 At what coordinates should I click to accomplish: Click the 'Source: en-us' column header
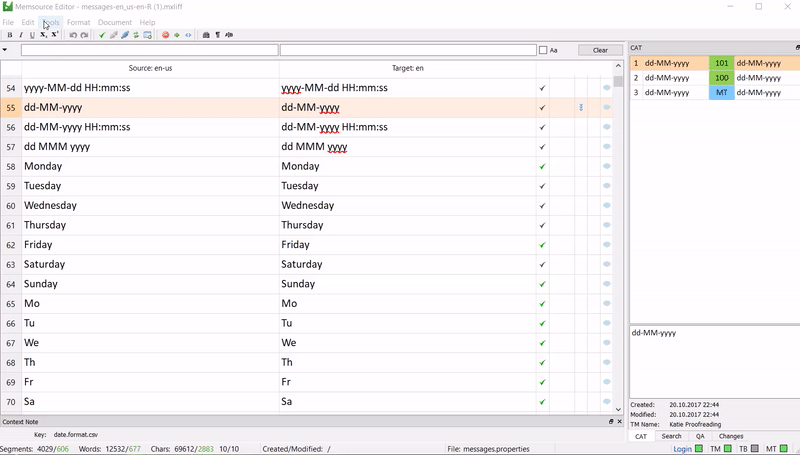click(150, 68)
